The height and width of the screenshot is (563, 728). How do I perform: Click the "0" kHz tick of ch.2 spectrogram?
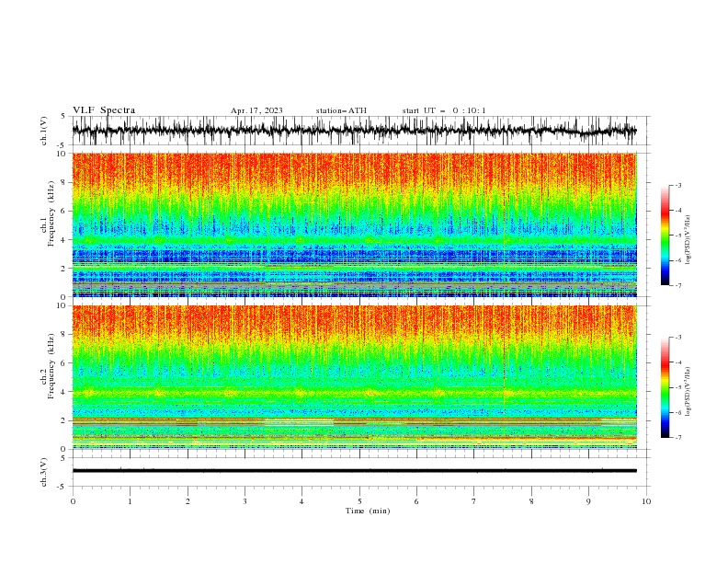65,449
